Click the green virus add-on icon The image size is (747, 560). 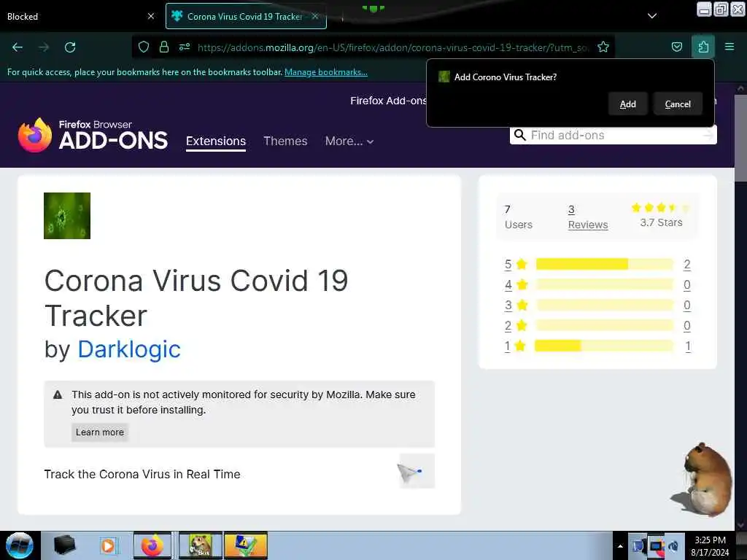tap(67, 216)
